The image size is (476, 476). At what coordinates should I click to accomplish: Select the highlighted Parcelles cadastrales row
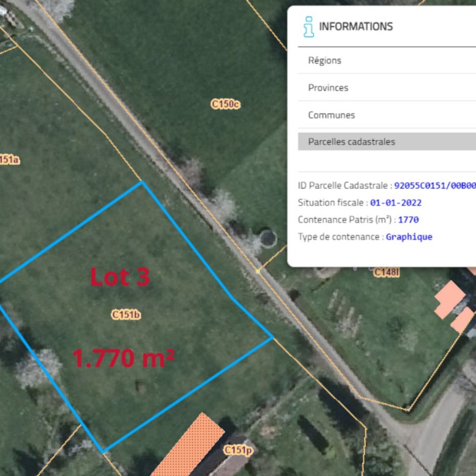351,142
